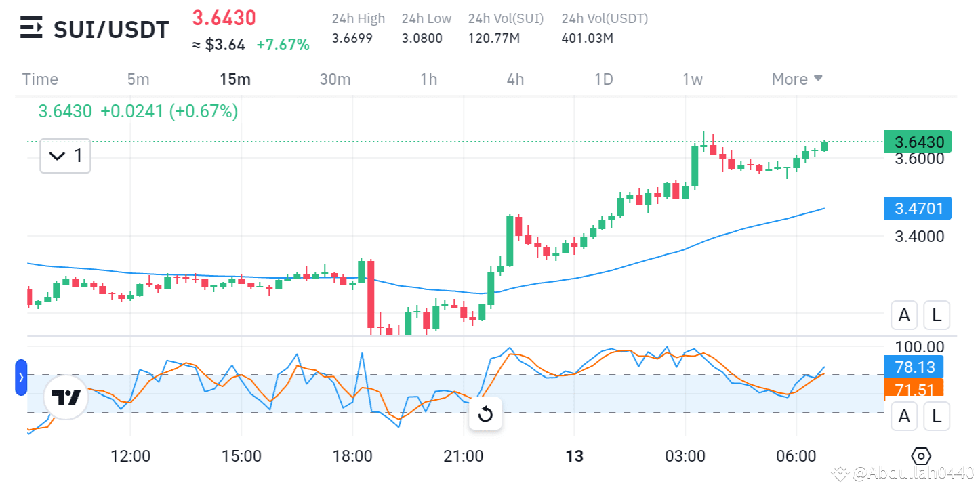Image resolution: width=980 pixels, height=488 pixels.
Task: Click the exchange logo in the top-left corner
Action: [30, 28]
